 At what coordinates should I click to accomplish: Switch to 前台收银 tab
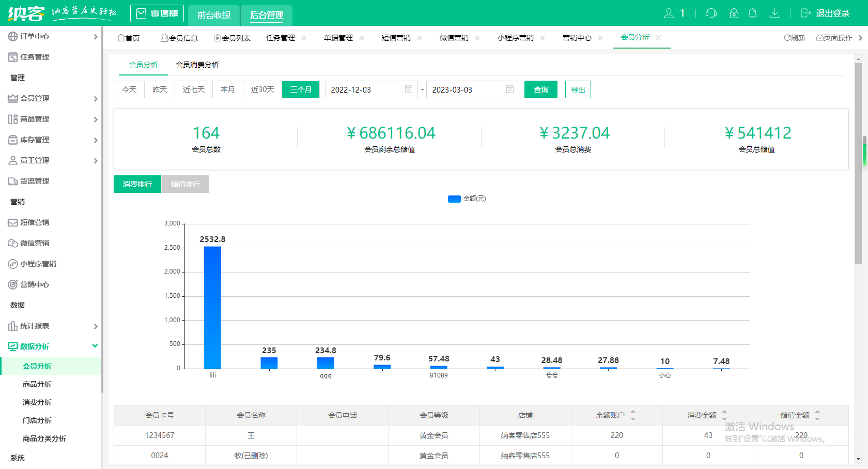[x=214, y=15]
